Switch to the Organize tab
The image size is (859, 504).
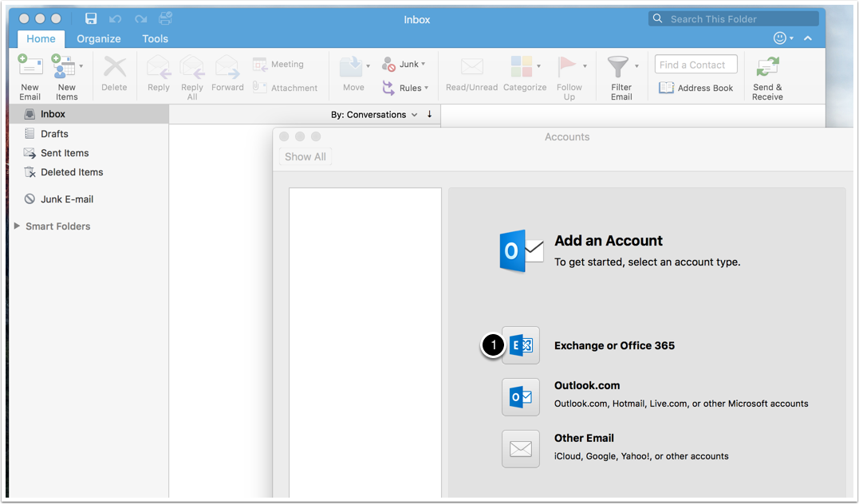click(x=99, y=38)
